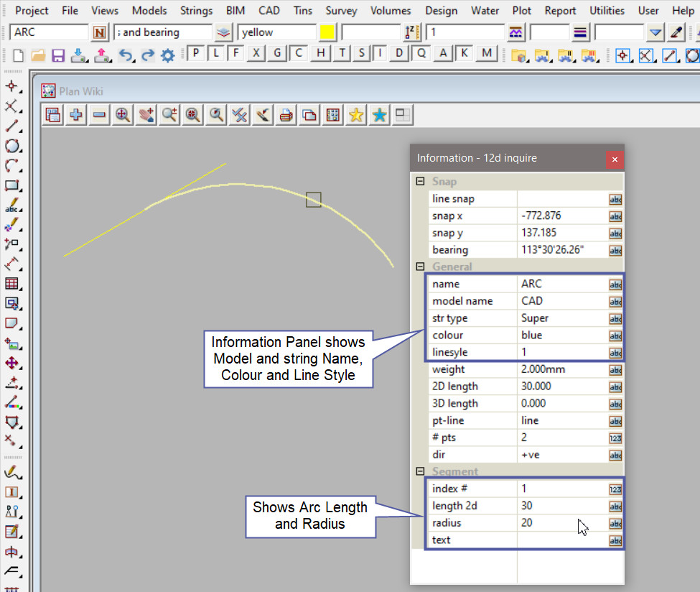The image size is (700, 592).
Task: Collapse the Segment section expander
Action: (420, 471)
